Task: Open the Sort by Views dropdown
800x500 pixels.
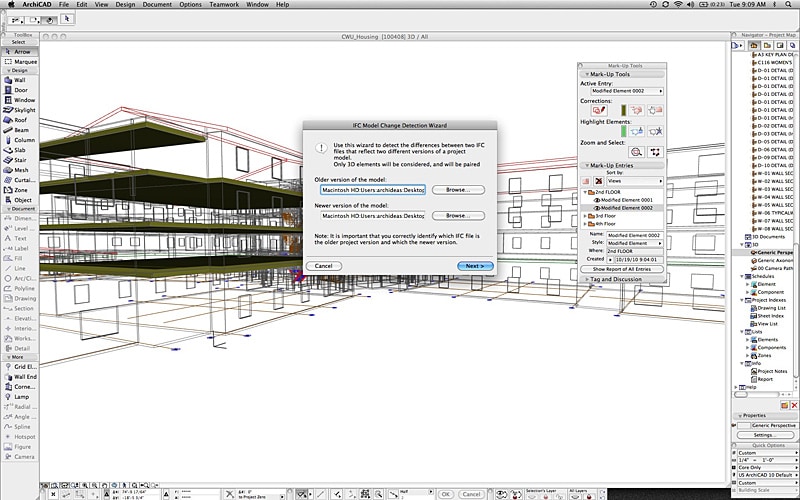Action: coord(635,181)
